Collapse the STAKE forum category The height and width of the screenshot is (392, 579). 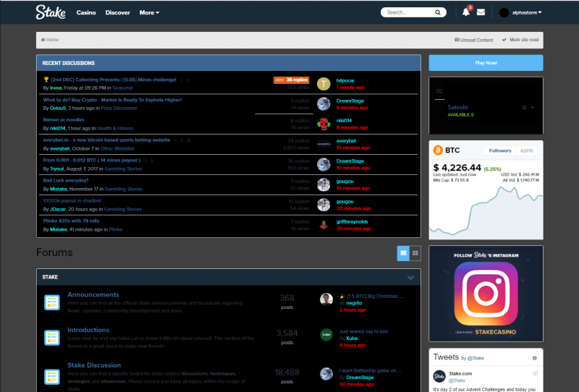point(410,278)
